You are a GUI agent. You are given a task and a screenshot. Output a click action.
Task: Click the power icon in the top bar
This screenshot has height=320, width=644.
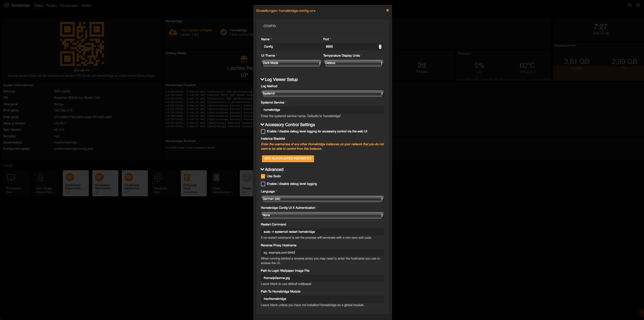[x=638, y=5]
